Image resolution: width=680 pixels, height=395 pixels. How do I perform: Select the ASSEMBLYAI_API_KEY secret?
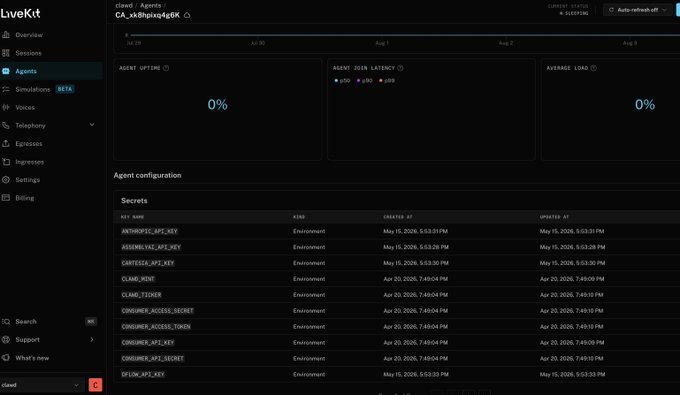(x=151, y=247)
